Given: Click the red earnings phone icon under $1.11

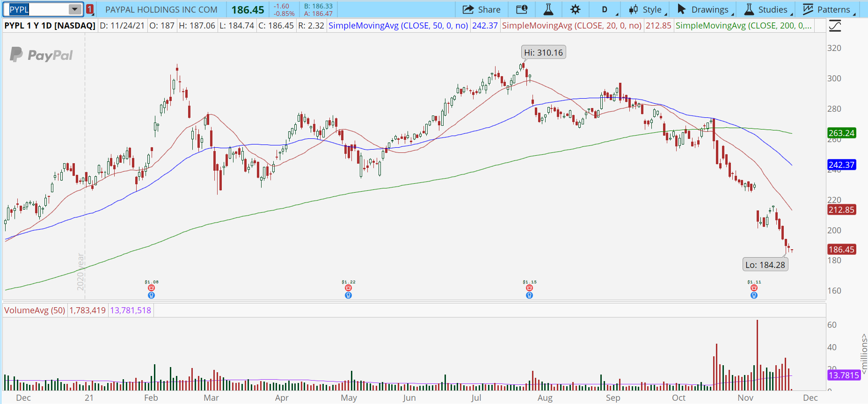Looking at the screenshot, I should 754,288.
